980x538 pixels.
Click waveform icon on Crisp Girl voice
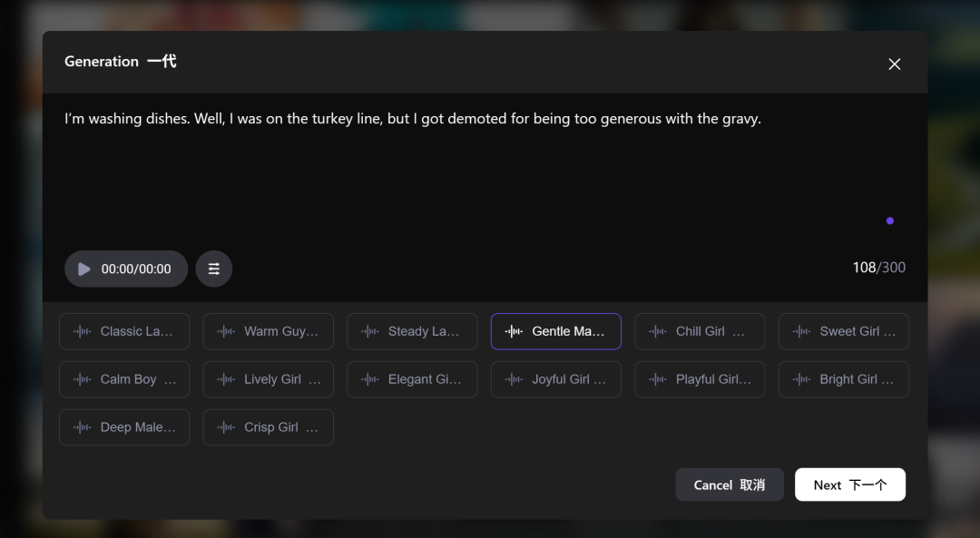[226, 427]
